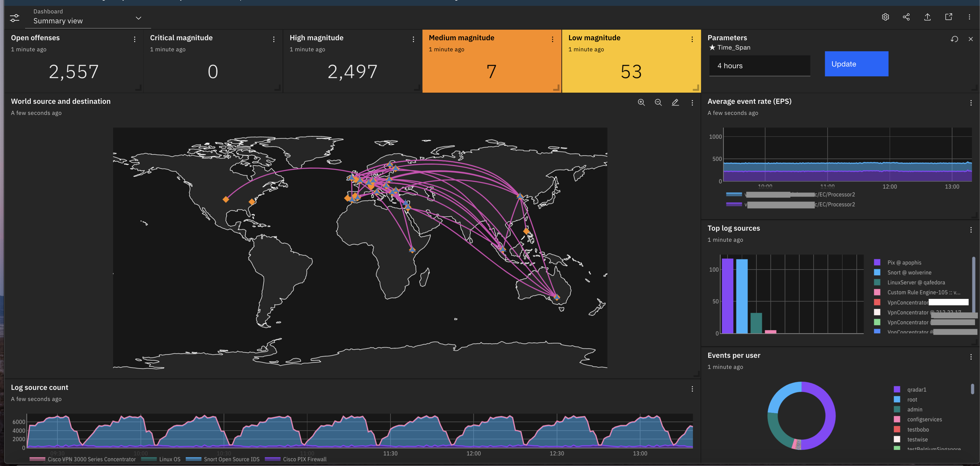
Task: Toggle Linux OS series in legend
Action: point(169,459)
